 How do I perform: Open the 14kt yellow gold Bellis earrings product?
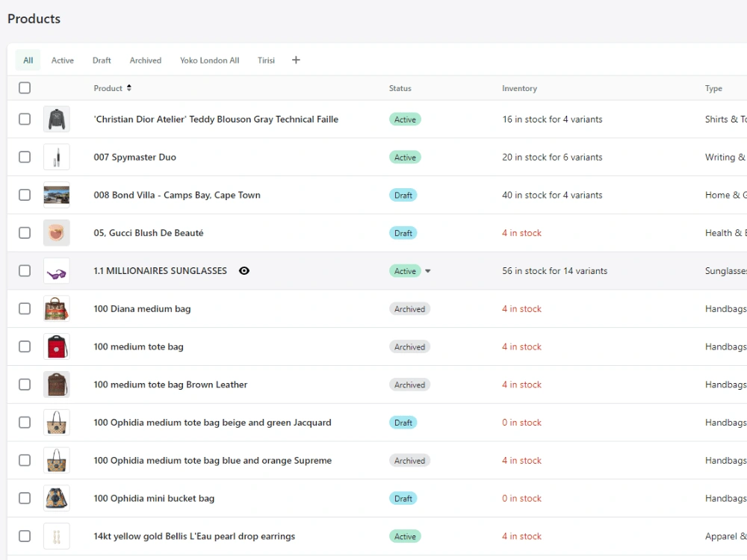tap(194, 536)
